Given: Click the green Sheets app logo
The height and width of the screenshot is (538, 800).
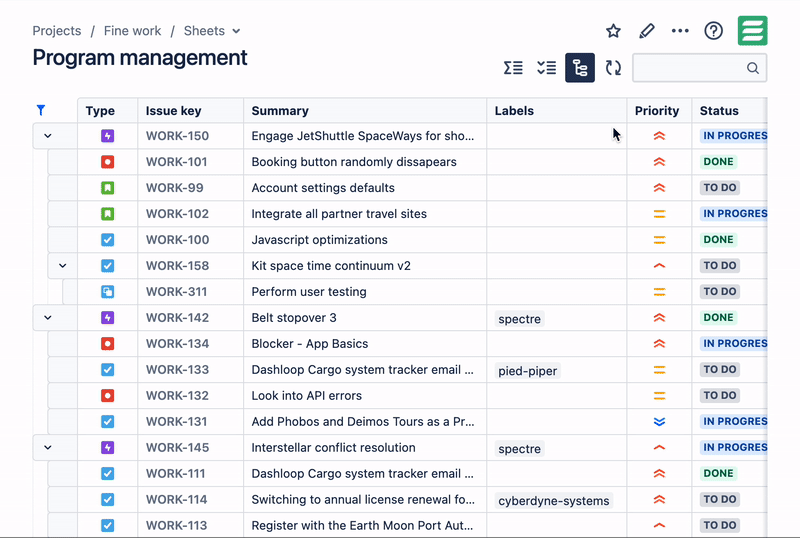Looking at the screenshot, I should (x=753, y=31).
